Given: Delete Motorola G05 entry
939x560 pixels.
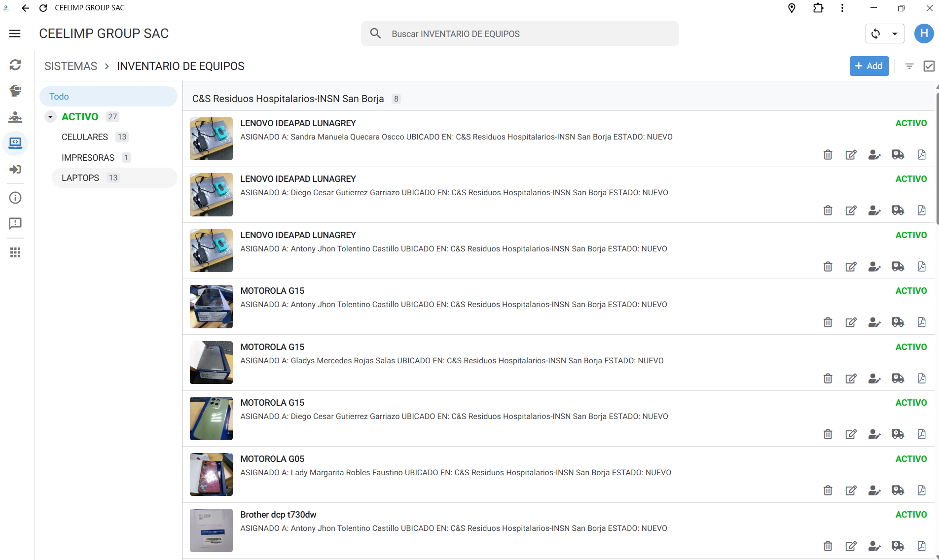Looking at the screenshot, I should coord(828,490).
